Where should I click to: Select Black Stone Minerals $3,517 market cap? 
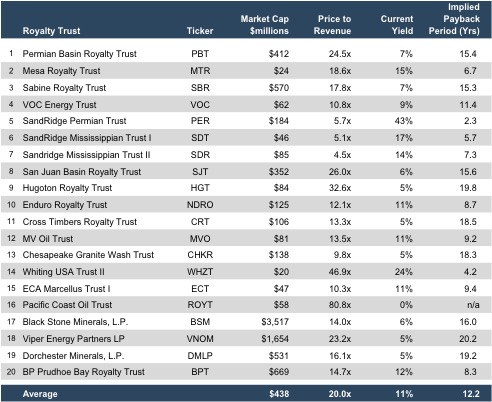coord(275,322)
